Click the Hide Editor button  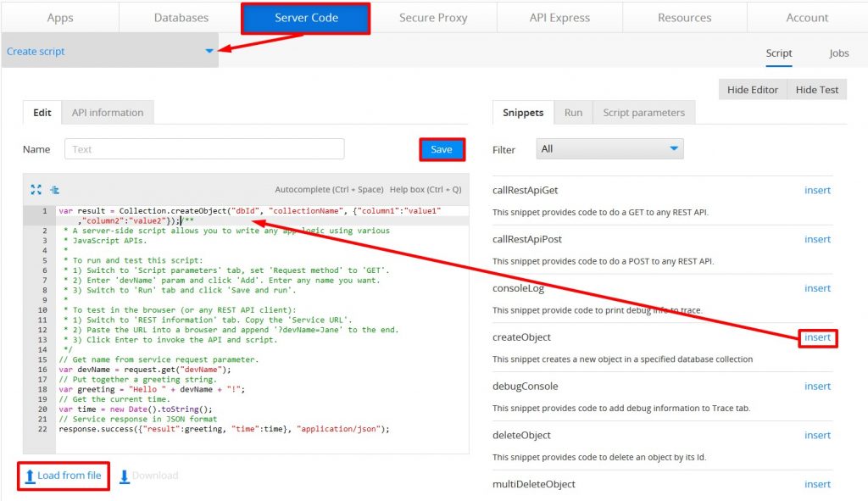[753, 90]
